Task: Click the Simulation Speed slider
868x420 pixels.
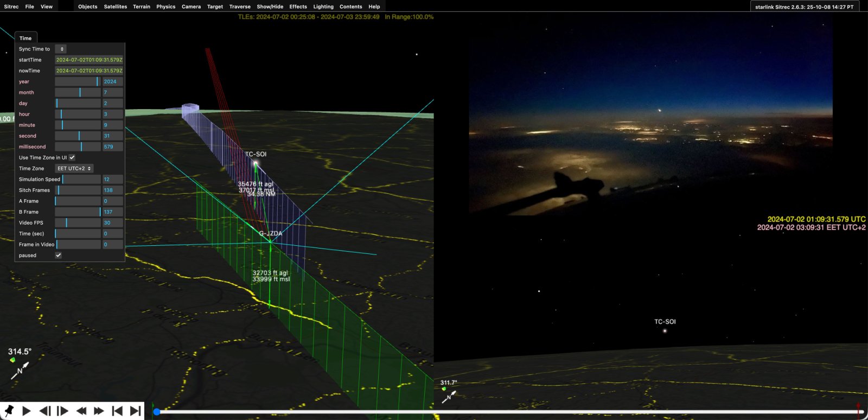Action: click(x=78, y=179)
